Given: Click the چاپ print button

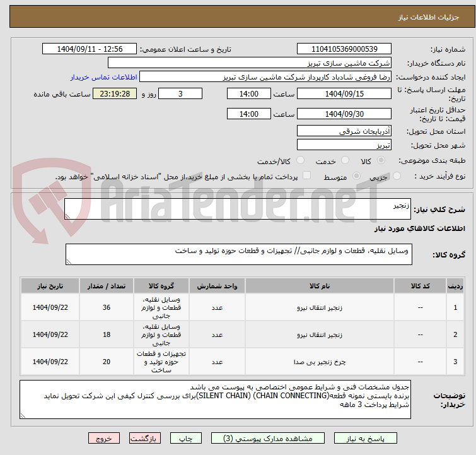Looking at the screenshot, I should [x=185, y=439].
